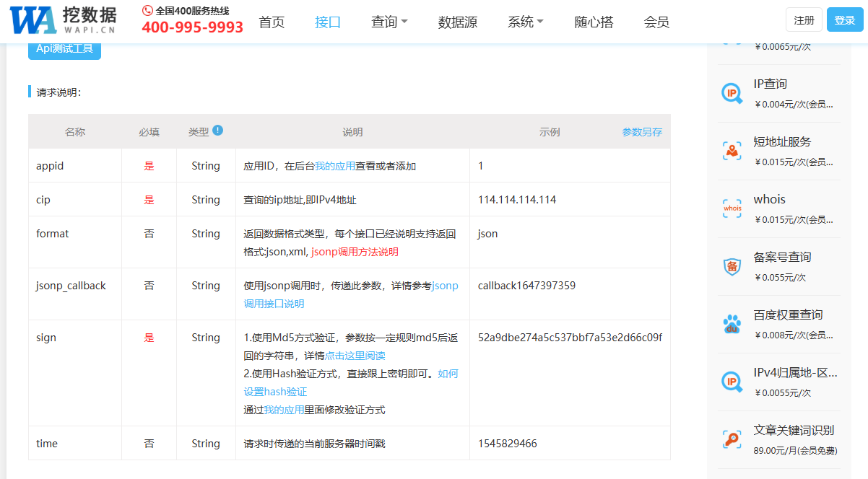This screenshot has width=868, height=479.
Task: Click example value callback1647397359
Action: tap(526, 286)
